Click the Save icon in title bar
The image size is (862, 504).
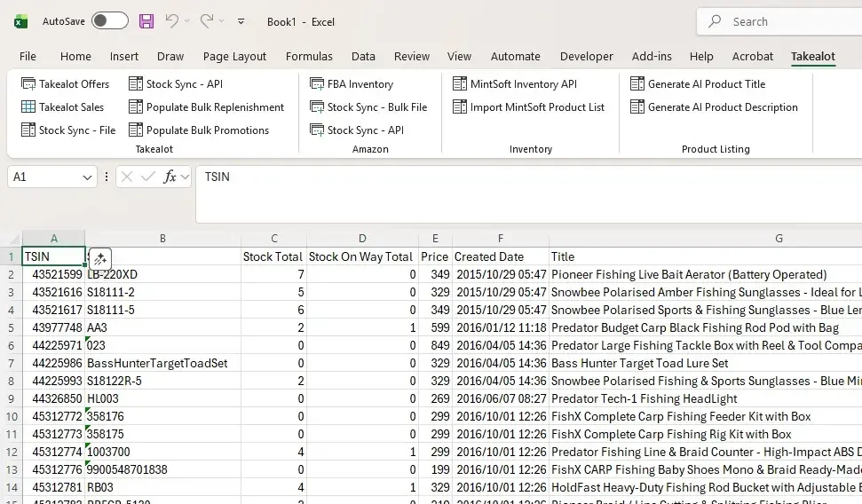tap(146, 21)
